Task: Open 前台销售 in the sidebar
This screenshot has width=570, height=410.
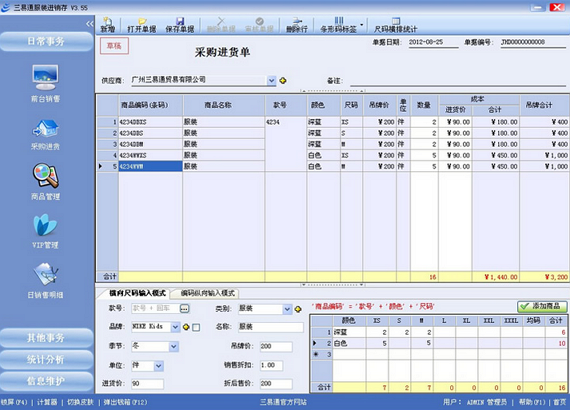Action: [45, 83]
